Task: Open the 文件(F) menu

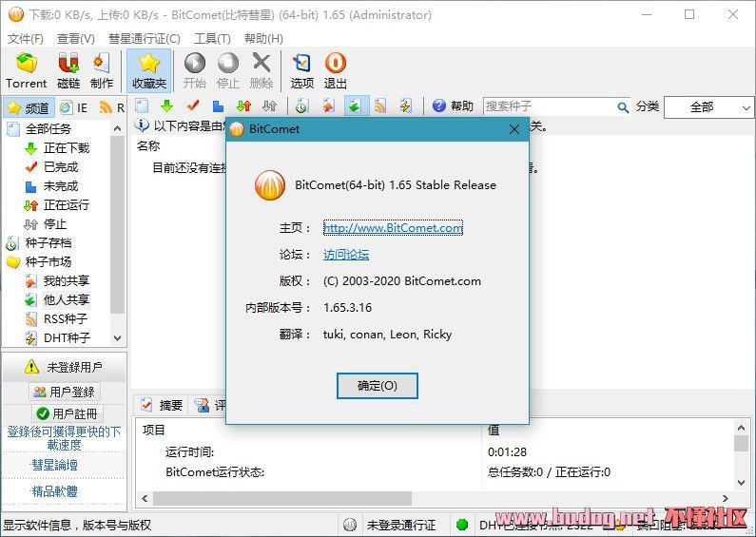Action: coord(26,39)
